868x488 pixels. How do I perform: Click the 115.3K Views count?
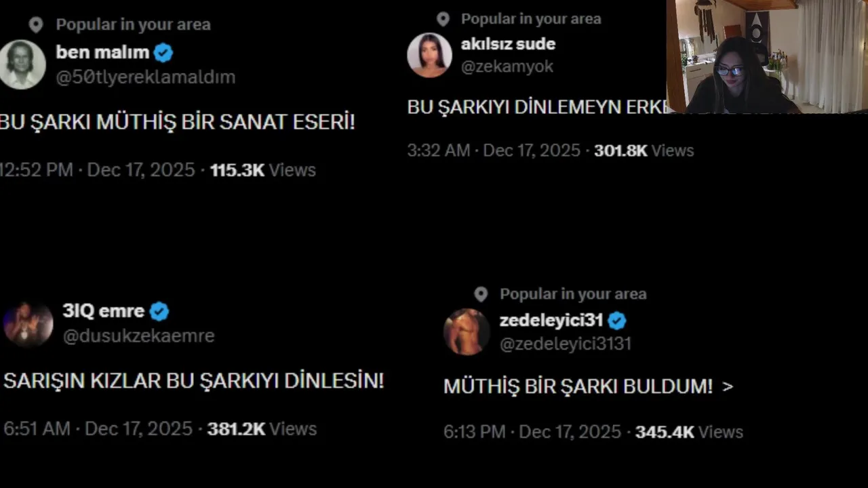pyautogui.click(x=263, y=170)
